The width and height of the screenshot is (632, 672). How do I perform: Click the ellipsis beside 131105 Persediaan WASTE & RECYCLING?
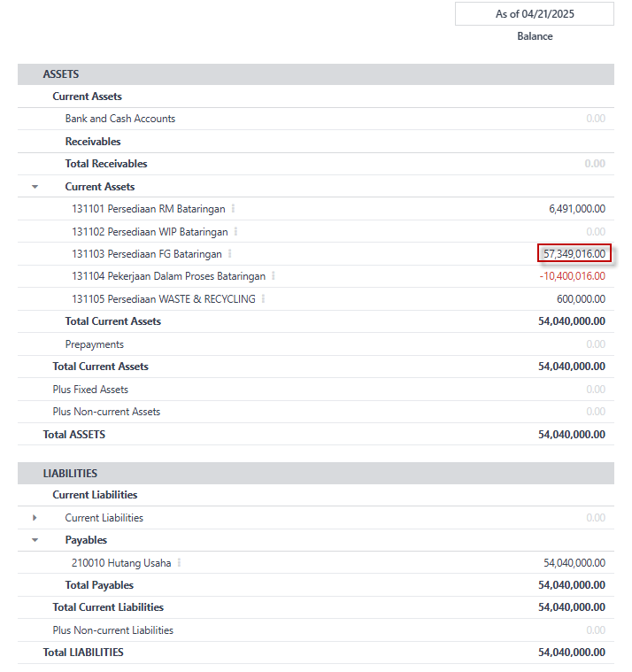coord(263,299)
